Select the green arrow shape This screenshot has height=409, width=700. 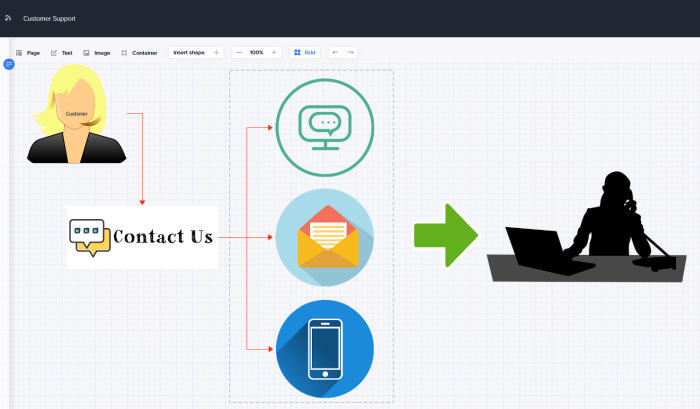(x=446, y=236)
